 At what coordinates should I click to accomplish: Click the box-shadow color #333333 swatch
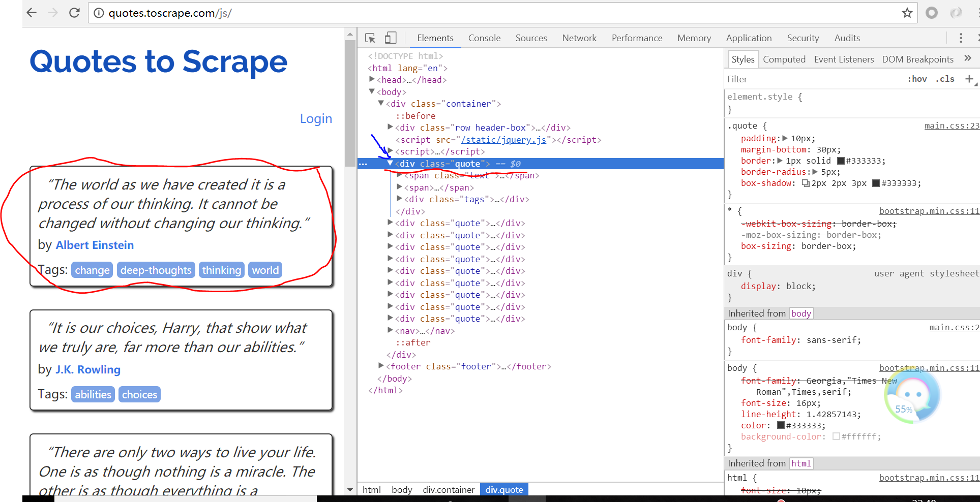pyautogui.click(x=876, y=183)
